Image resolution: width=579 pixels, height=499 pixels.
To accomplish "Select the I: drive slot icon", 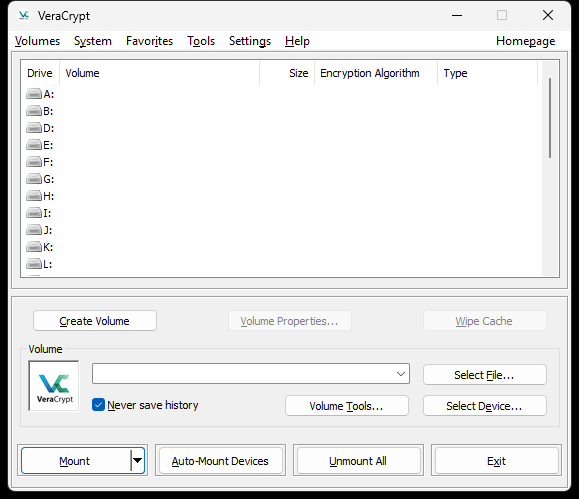I will (34, 213).
